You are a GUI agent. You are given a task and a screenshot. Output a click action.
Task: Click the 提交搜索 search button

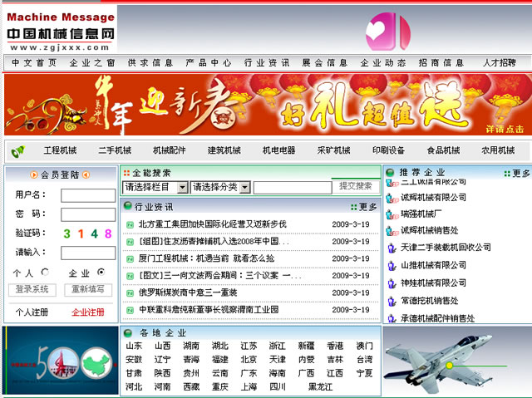pyautogui.click(x=356, y=187)
